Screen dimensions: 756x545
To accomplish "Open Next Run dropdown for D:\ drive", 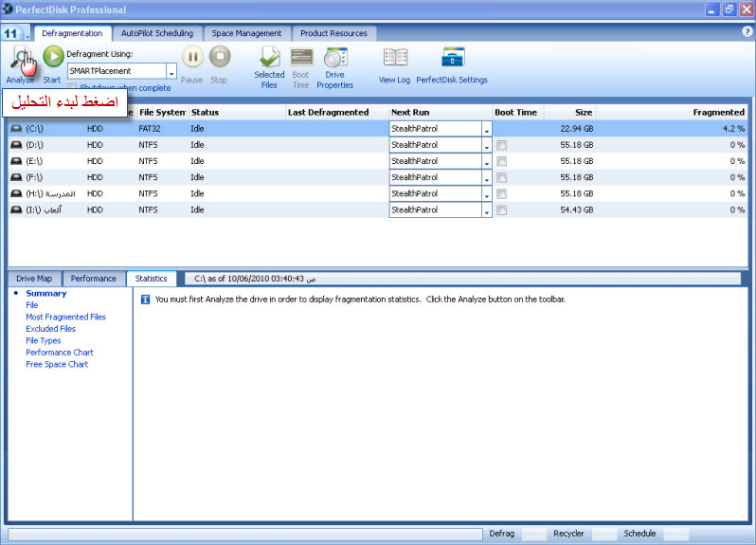I will pyautogui.click(x=487, y=145).
